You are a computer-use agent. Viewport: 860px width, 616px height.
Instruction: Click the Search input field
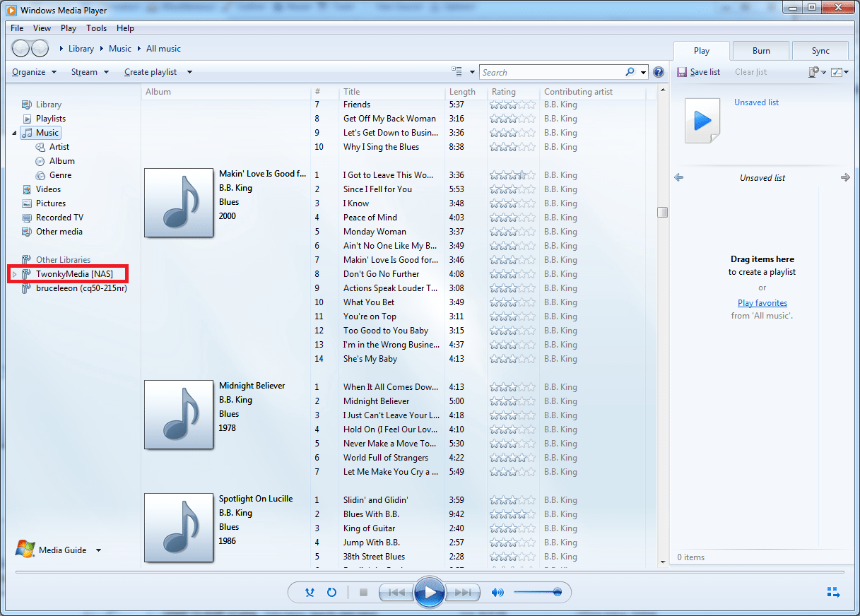[x=551, y=72]
